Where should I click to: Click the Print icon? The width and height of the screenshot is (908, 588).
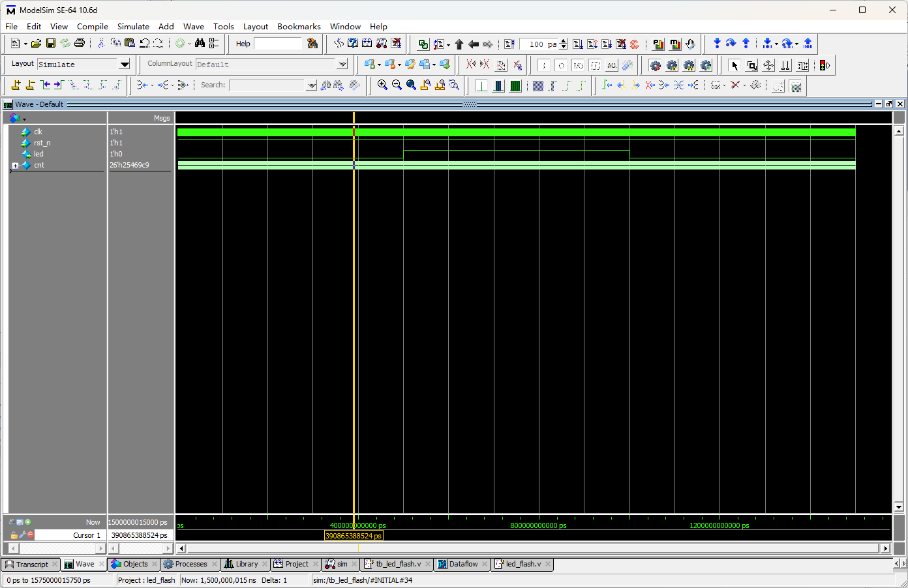click(x=80, y=43)
